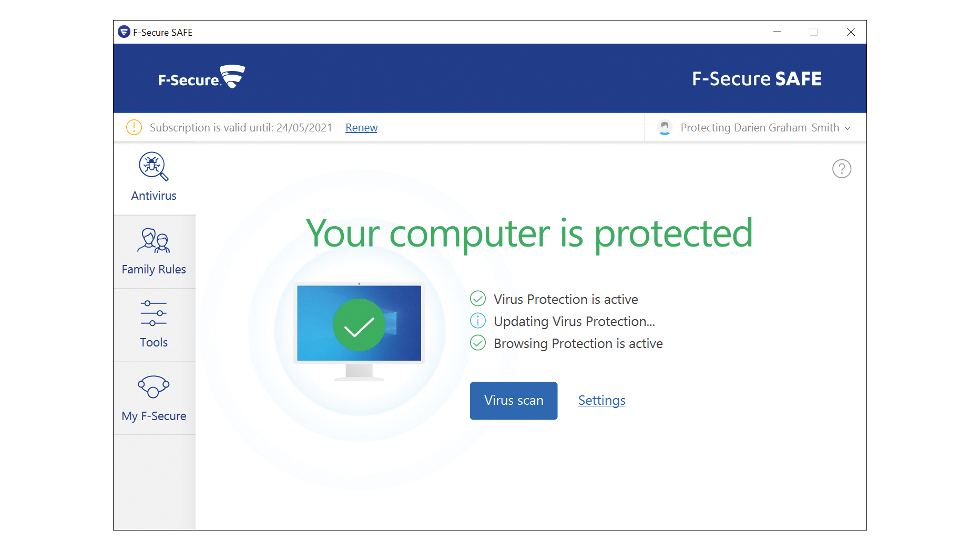Click Renew to extend subscription

[x=361, y=127]
